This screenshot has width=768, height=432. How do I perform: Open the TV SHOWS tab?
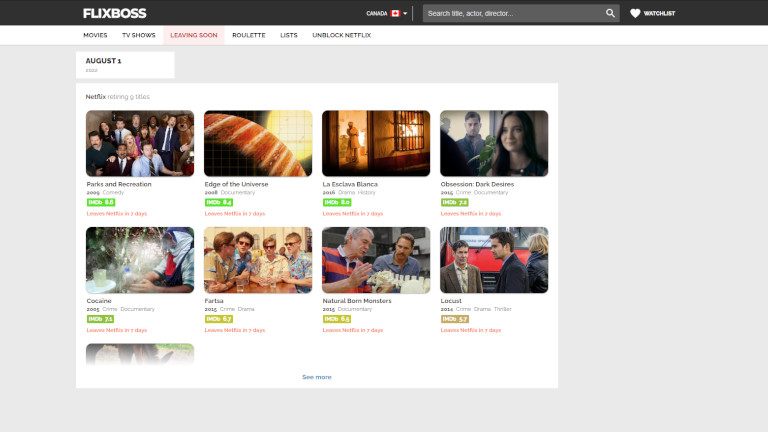pos(139,35)
